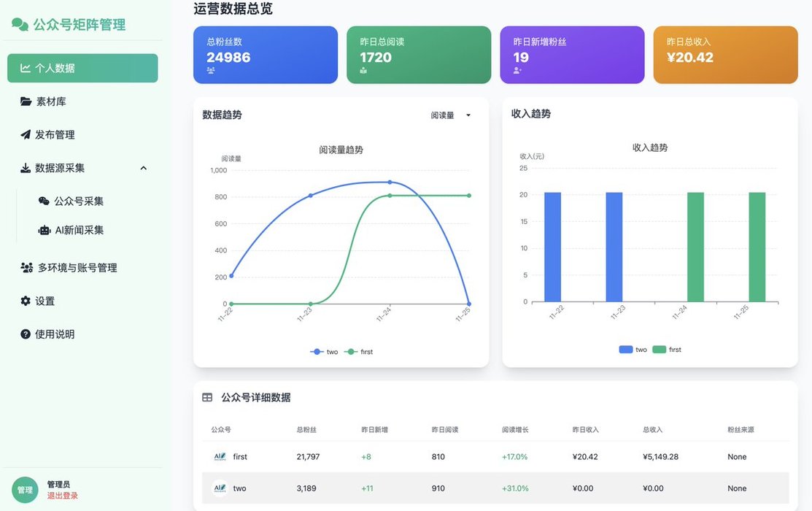Toggle the 'two' series in 收入趋势 legend

point(633,350)
